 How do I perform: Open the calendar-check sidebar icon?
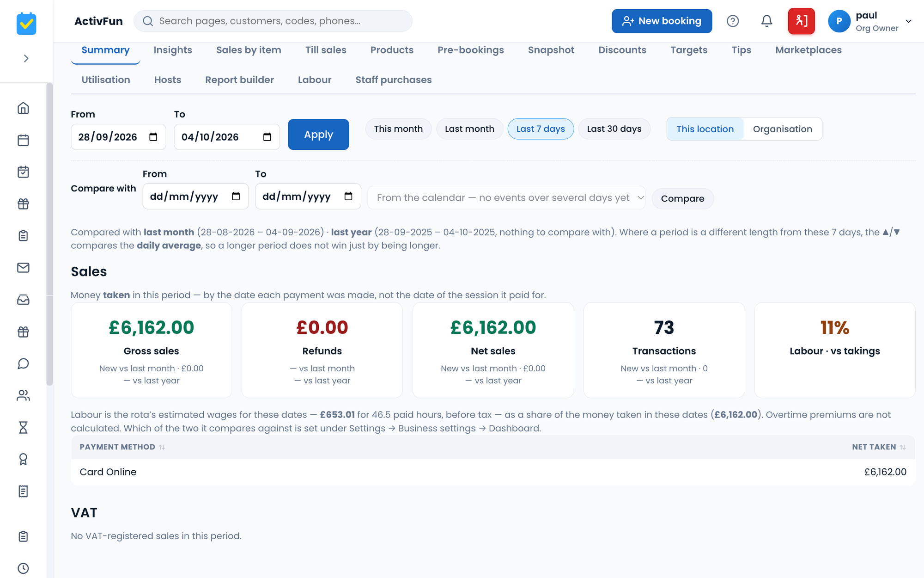pos(23,172)
